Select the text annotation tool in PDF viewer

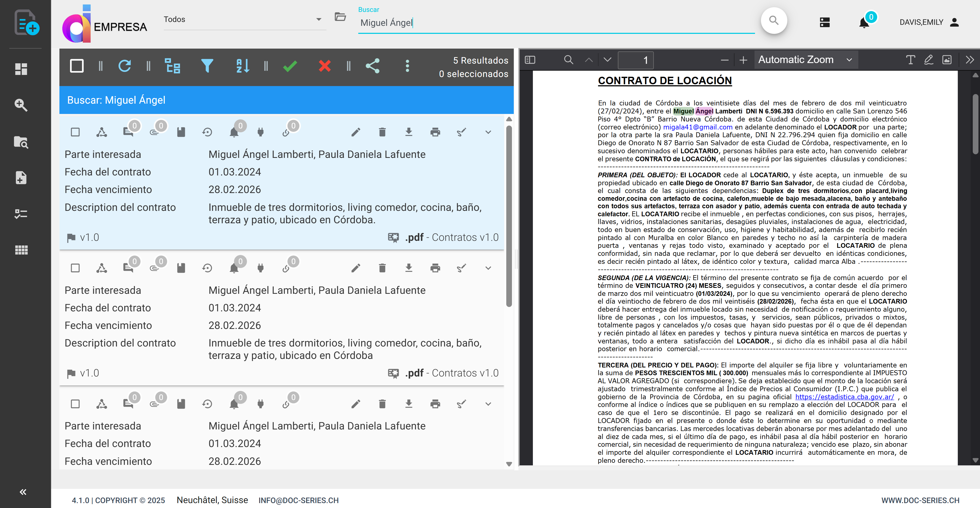[x=910, y=59]
